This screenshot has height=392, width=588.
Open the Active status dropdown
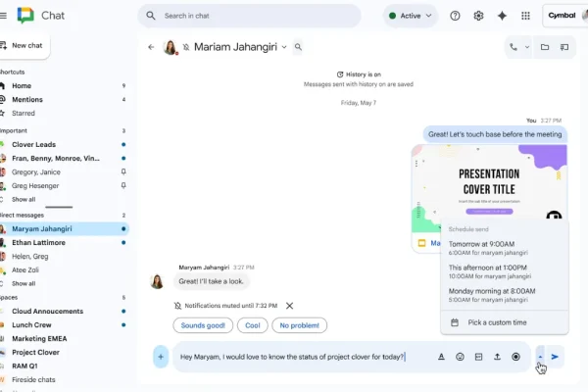click(411, 16)
